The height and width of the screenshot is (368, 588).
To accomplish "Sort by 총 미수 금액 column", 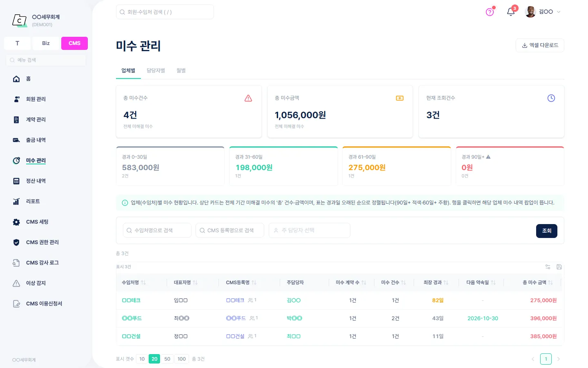I will 538,283.
